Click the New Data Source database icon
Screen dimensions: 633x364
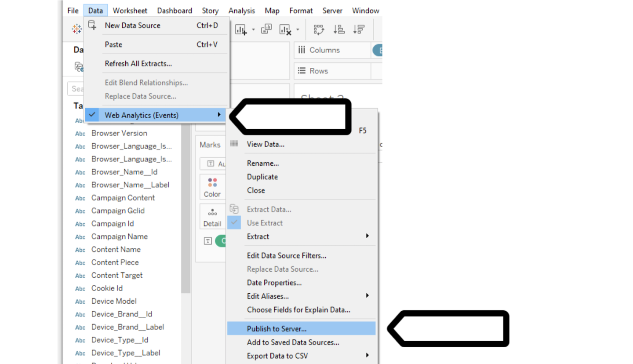pyautogui.click(x=92, y=25)
